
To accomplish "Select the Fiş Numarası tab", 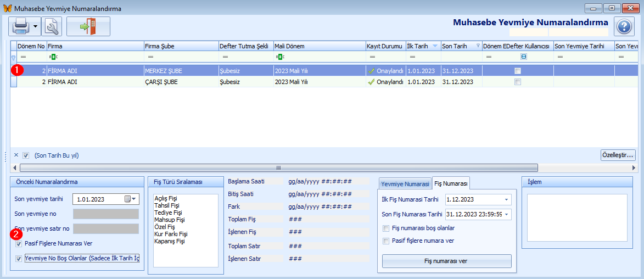I will point(451,183).
